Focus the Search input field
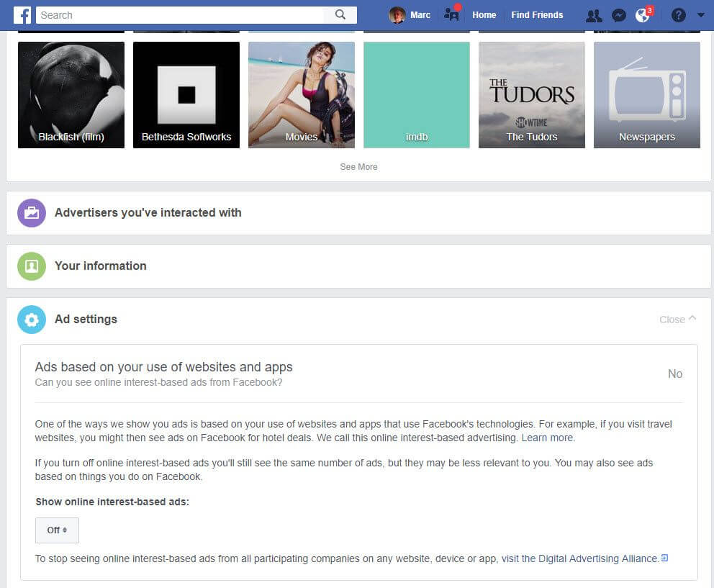Screen dimensions: 714x588 tap(180, 15)
